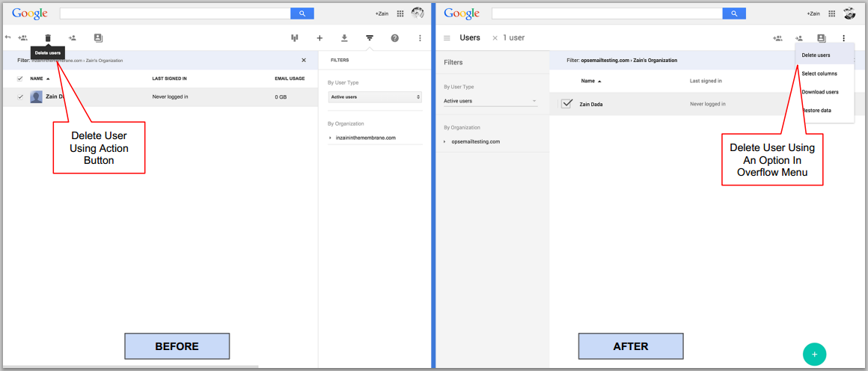Expand the inzaininthemembrane.com organization

(x=331, y=138)
